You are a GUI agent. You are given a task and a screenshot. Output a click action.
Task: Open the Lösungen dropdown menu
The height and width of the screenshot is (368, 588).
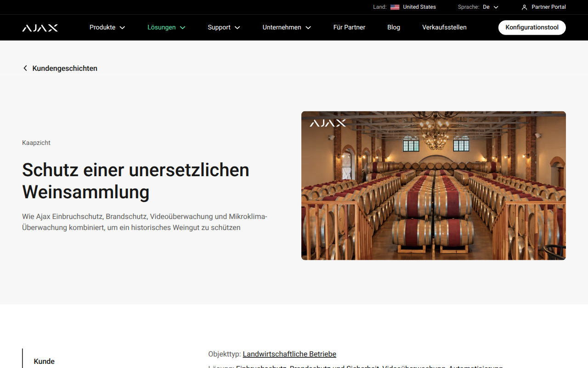click(x=166, y=28)
